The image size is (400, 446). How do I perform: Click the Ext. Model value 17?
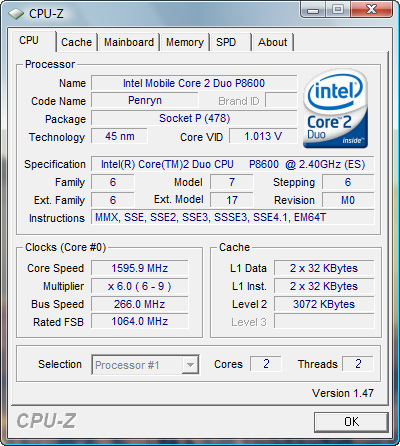click(232, 200)
